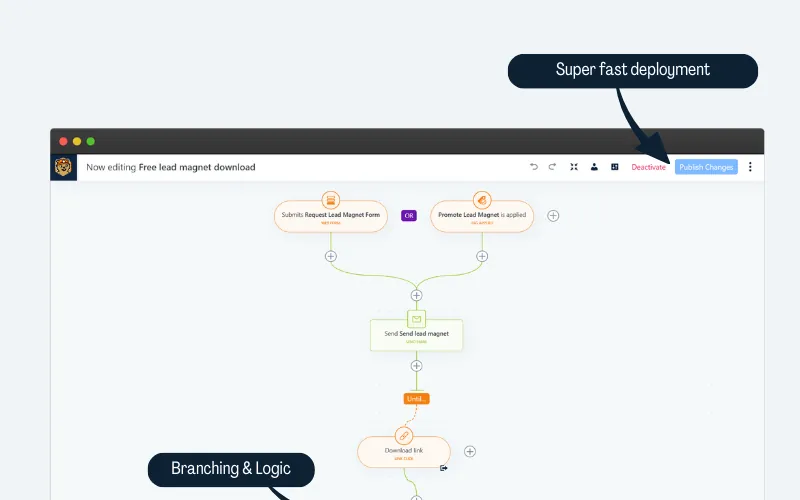
Task: Click the tag icon above Promote trigger
Action: [482, 200]
